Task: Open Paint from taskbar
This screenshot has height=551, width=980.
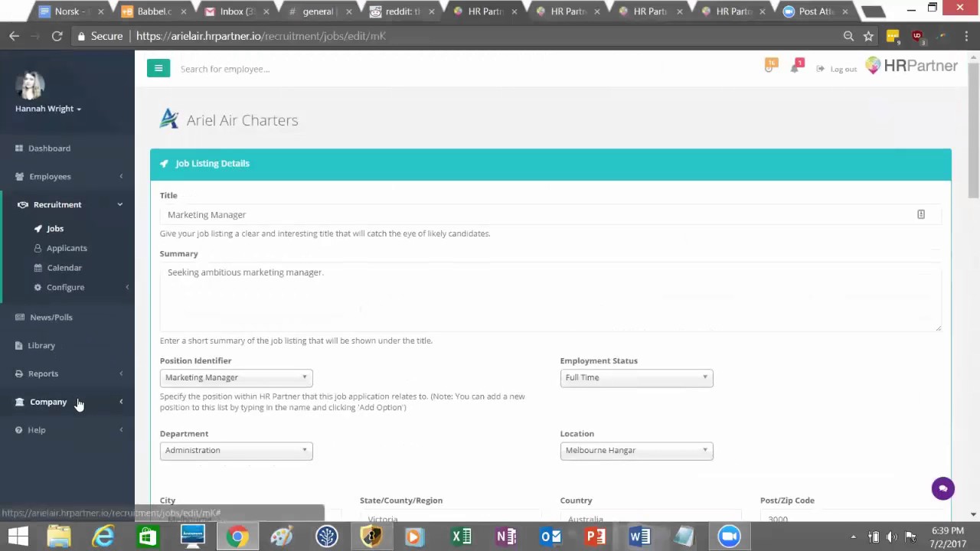Action: click(282, 536)
